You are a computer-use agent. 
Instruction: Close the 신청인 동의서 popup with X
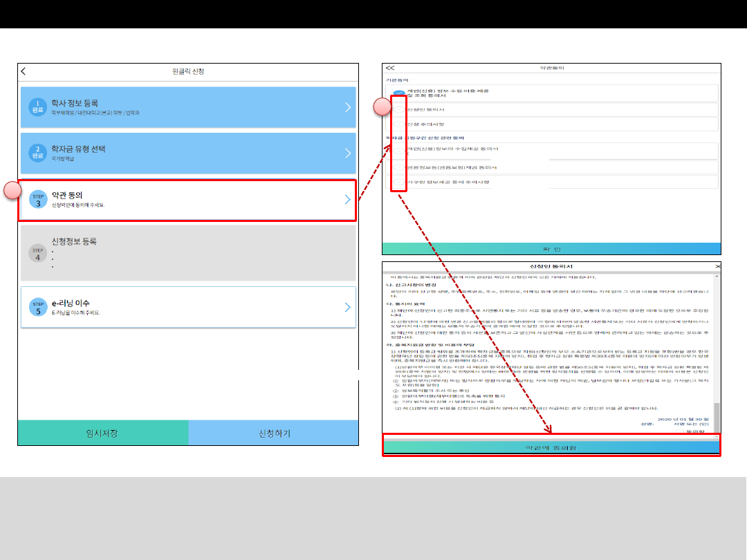point(717,266)
